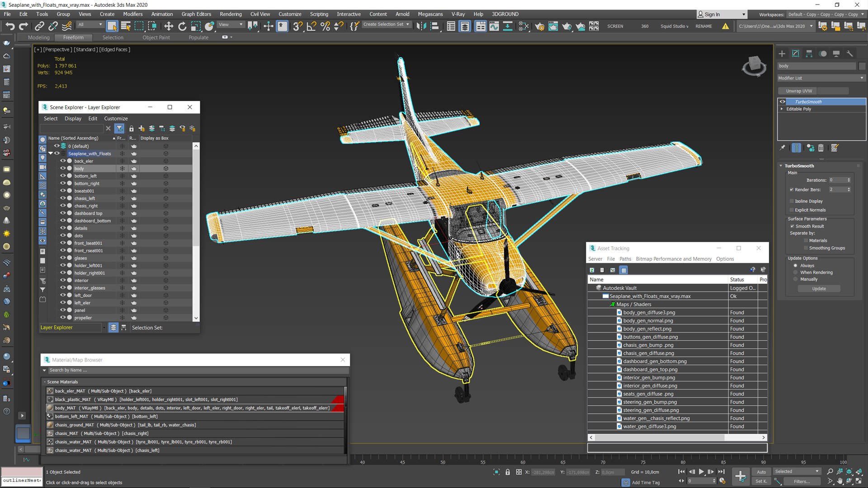
Task: Click the Unlink Selection icon
Action: click(53, 26)
